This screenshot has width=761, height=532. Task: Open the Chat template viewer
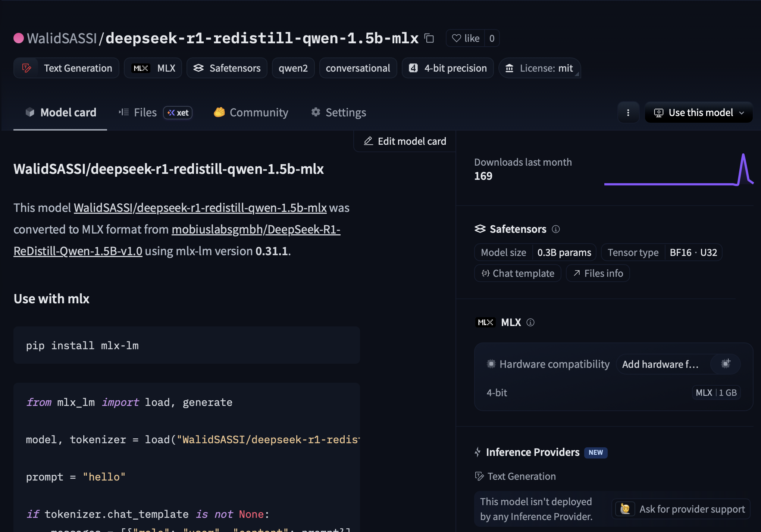[x=517, y=273]
